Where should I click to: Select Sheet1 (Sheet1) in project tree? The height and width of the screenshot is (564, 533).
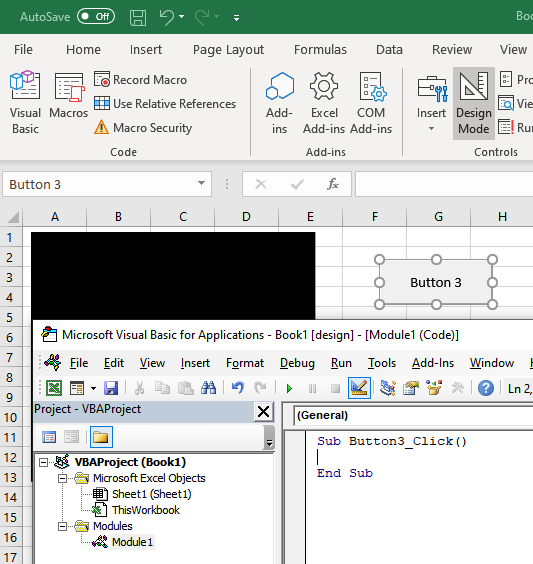tap(151, 494)
